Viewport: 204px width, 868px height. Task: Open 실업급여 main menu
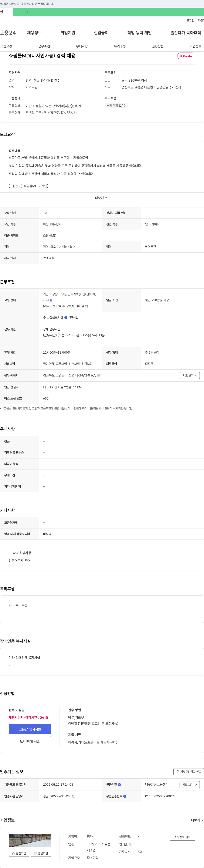point(101,33)
